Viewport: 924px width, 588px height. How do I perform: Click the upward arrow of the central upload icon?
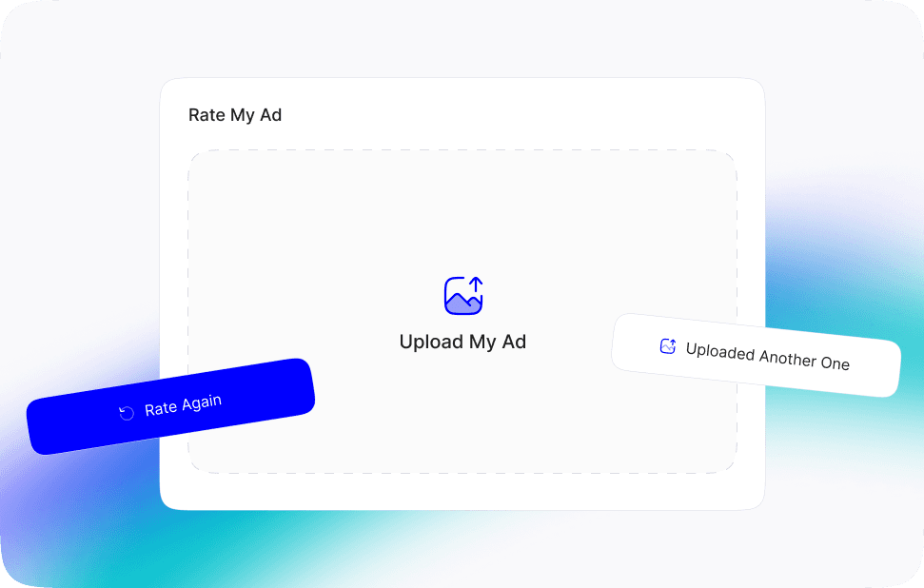[476, 284]
